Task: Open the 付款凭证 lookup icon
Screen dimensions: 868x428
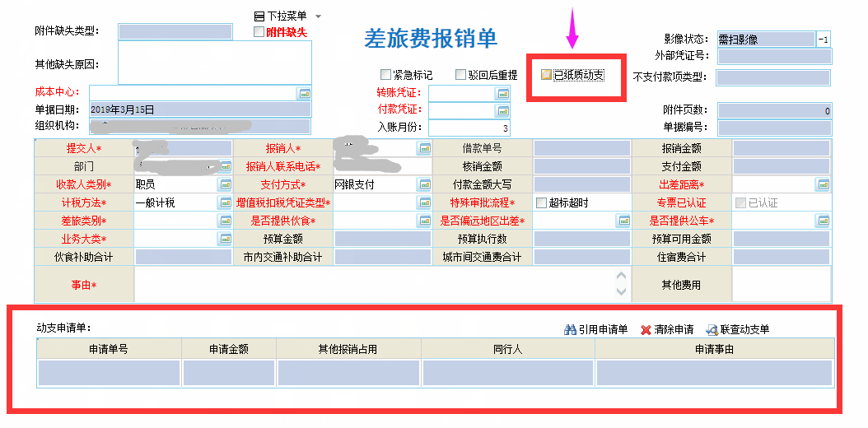Action: (502, 110)
